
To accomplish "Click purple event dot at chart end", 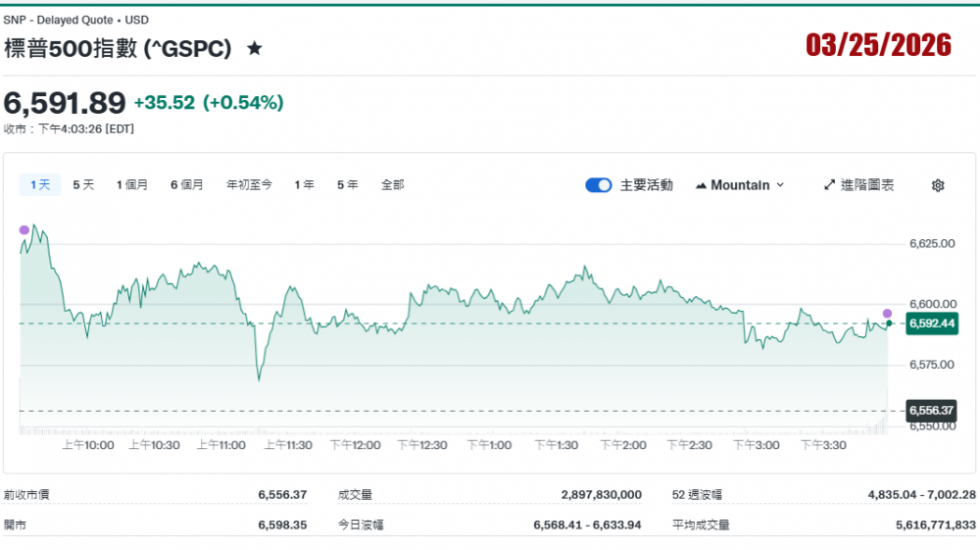I will pyautogui.click(x=888, y=314).
